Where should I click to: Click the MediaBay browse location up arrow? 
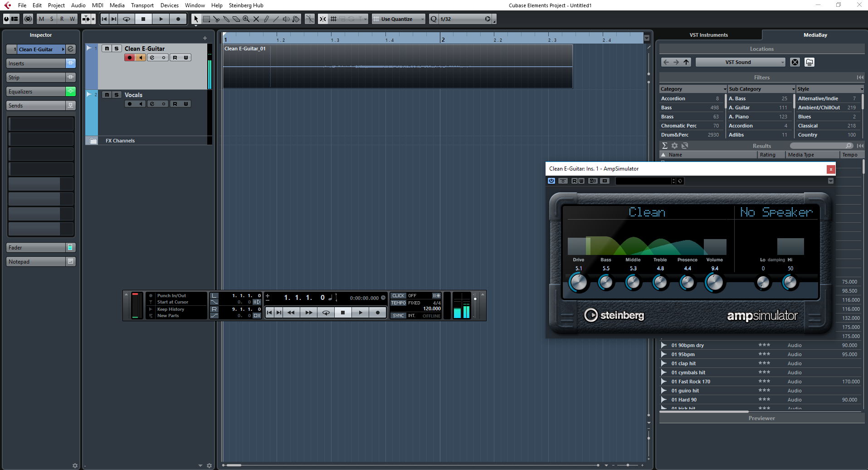[687, 62]
